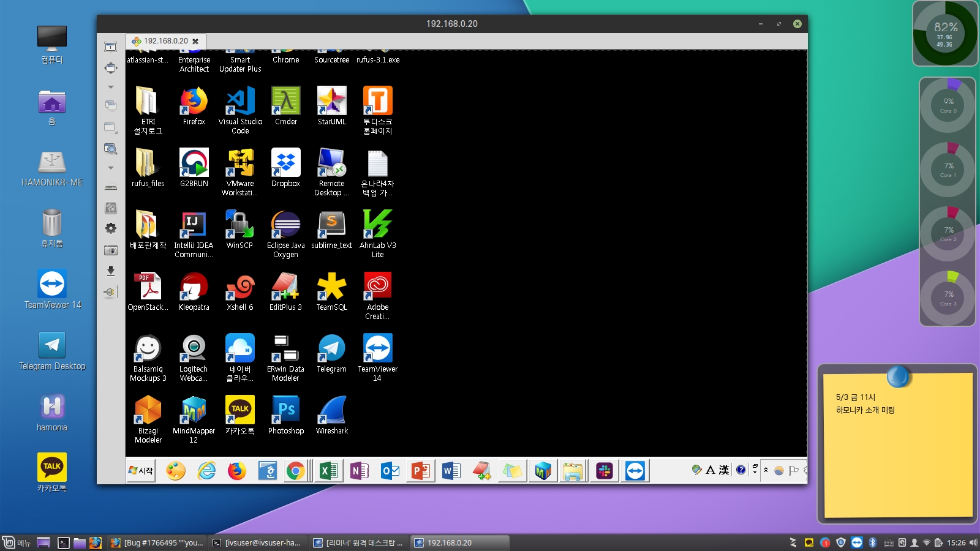The image size is (980, 551).
Task: Show hidden Windows tray icons
Action: 766,470
